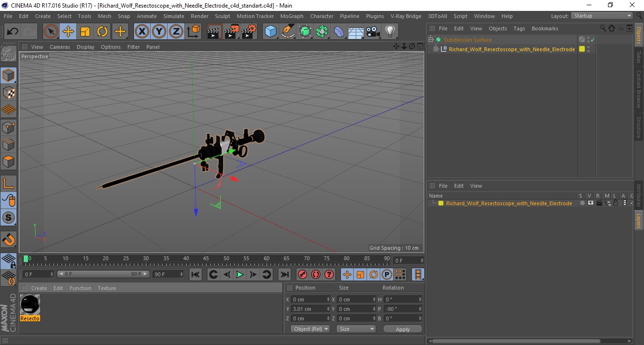644x345 pixels.
Task: Open the Size mode dropdown
Action: pyautogui.click(x=356, y=329)
